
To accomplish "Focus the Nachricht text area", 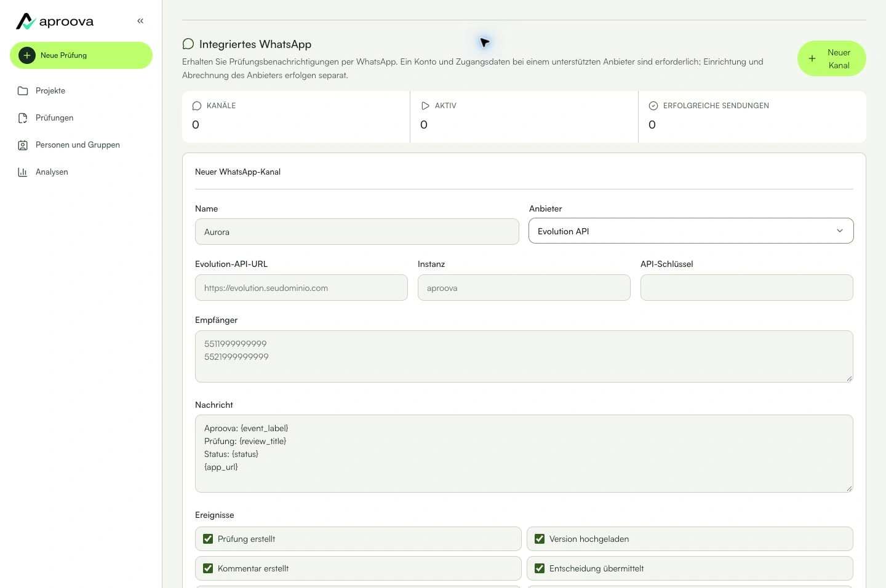I will coord(524,454).
